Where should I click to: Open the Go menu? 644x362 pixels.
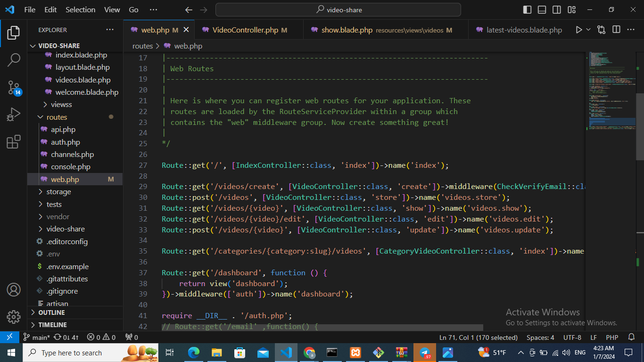pyautogui.click(x=134, y=9)
